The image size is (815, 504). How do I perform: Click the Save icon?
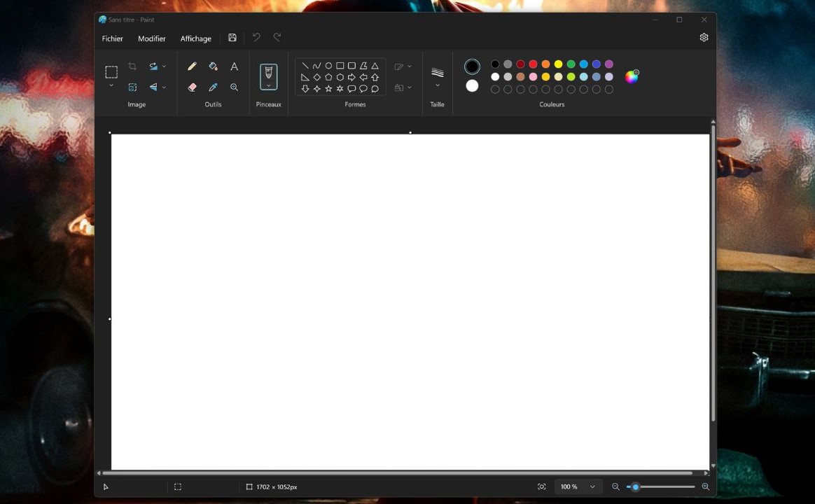232,38
